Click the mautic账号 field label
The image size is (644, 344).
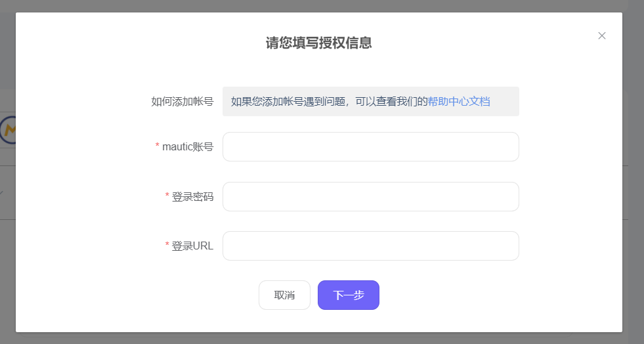coord(188,146)
